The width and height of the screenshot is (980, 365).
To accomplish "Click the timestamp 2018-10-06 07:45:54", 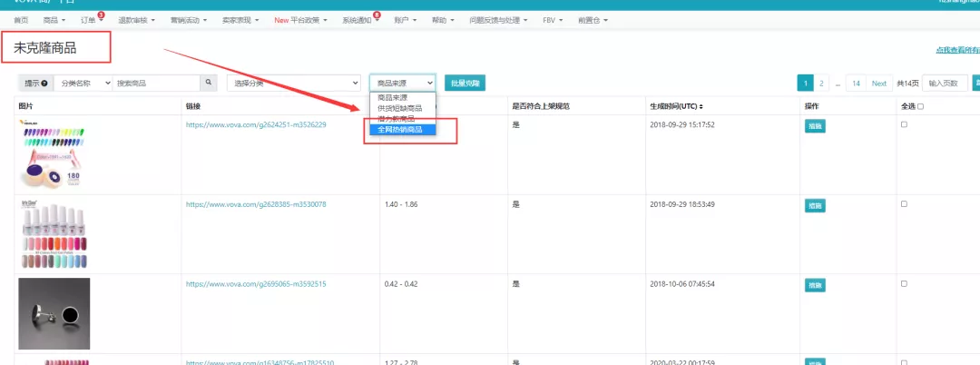I will pyautogui.click(x=681, y=284).
